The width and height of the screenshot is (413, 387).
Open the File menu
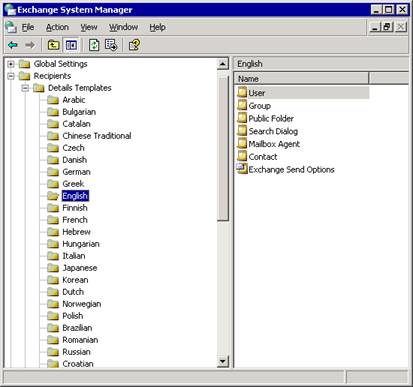[28, 27]
